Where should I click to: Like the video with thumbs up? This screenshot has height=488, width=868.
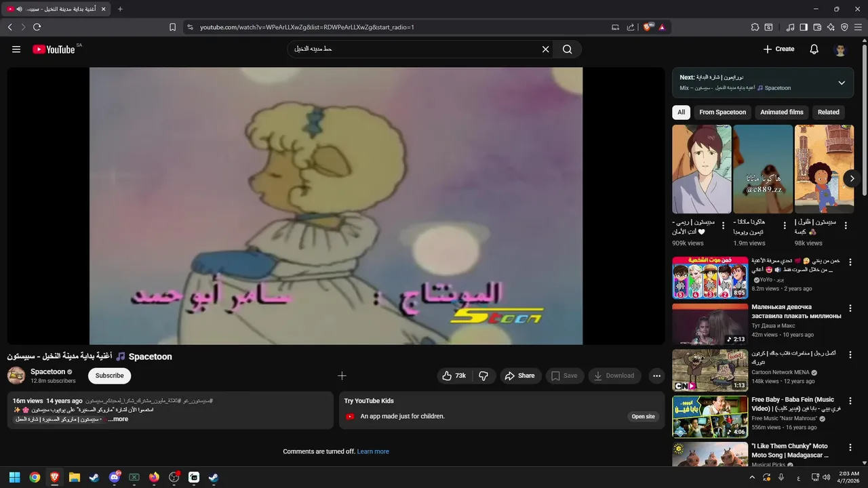pyautogui.click(x=454, y=375)
